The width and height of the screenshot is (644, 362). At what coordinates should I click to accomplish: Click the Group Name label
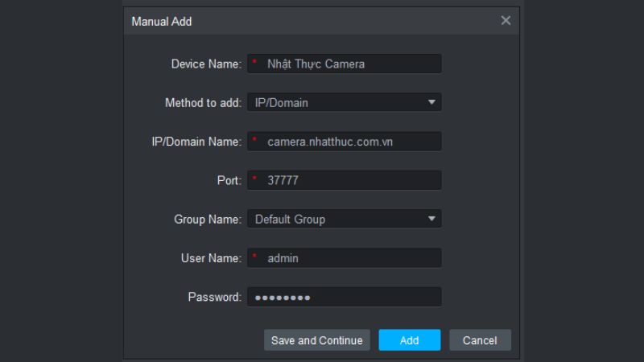(x=207, y=219)
